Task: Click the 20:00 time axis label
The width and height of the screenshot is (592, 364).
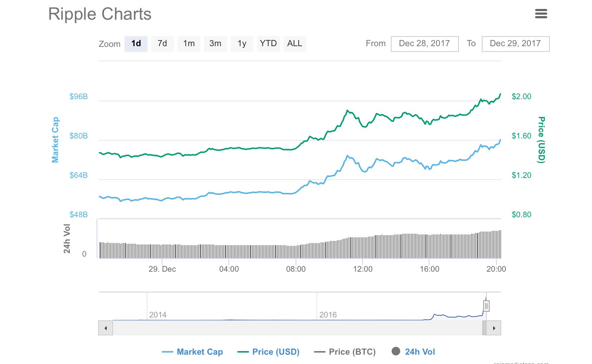Action: click(496, 269)
